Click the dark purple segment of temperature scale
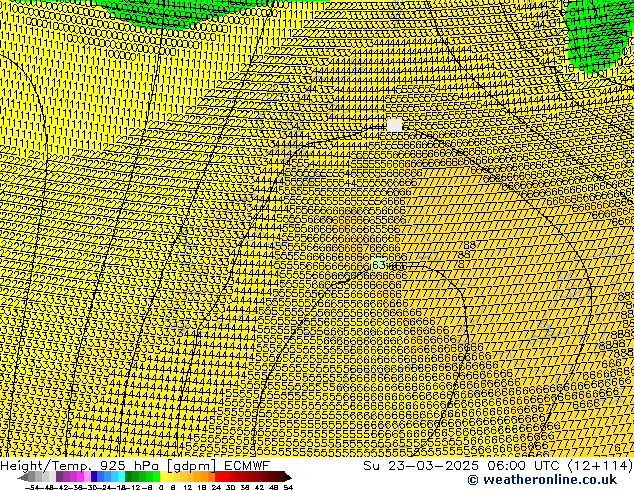Viewport: 634px width, 490px height. point(59,477)
